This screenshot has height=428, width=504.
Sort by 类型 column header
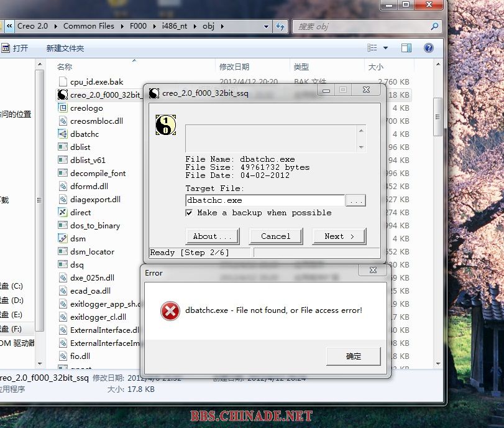[301, 67]
